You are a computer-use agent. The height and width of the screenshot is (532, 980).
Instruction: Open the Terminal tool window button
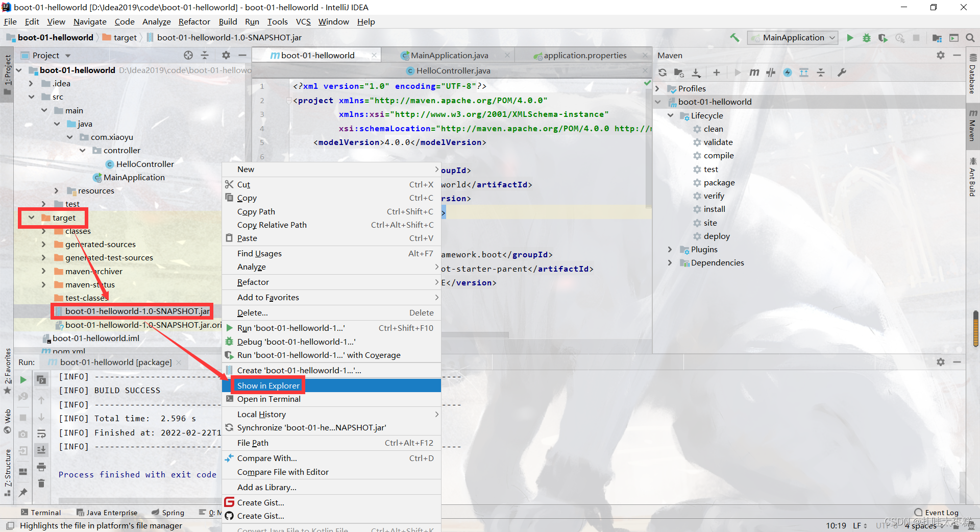41,512
